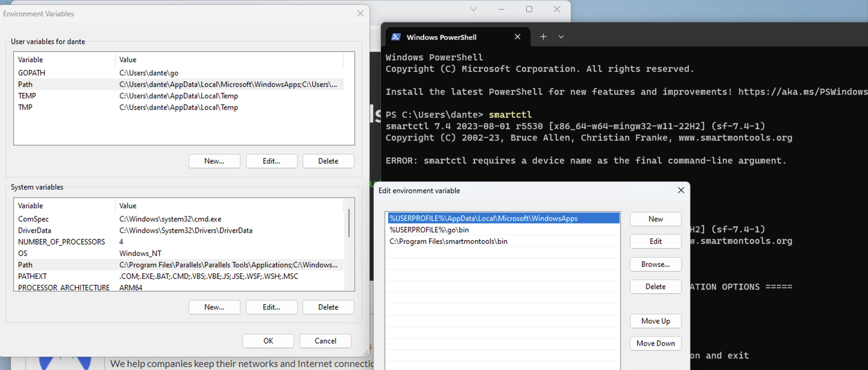The image size is (868, 370).
Task: Click the System variables list scrollbar
Action: coord(349,223)
